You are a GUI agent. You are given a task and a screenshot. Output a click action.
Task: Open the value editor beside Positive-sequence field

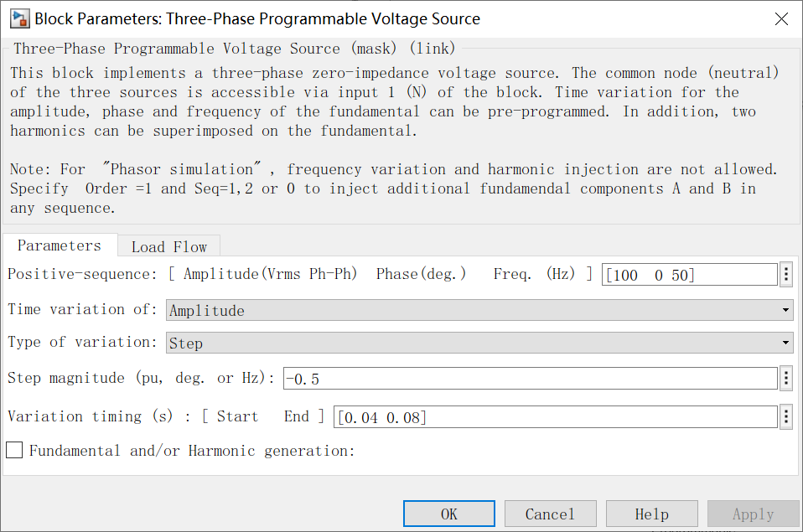pos(785,274)
